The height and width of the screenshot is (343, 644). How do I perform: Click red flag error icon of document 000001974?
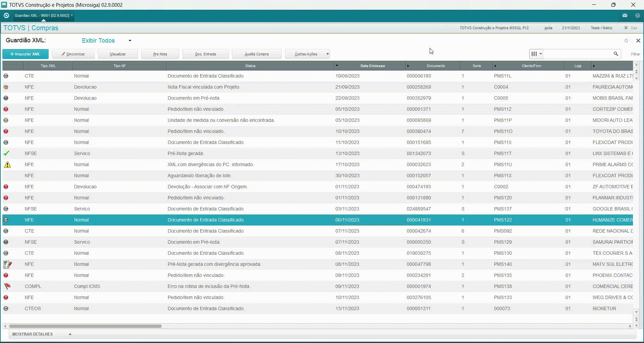(x=7, y=286)
